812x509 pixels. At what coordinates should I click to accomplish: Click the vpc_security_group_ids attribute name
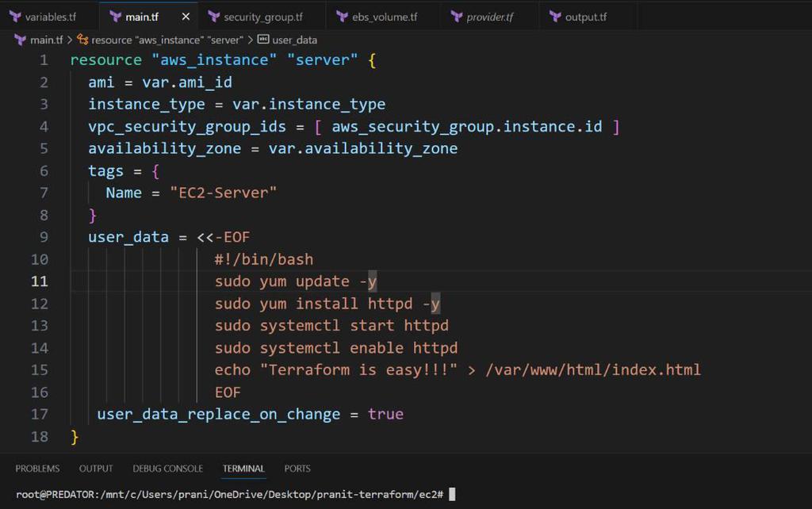point(187,127)
